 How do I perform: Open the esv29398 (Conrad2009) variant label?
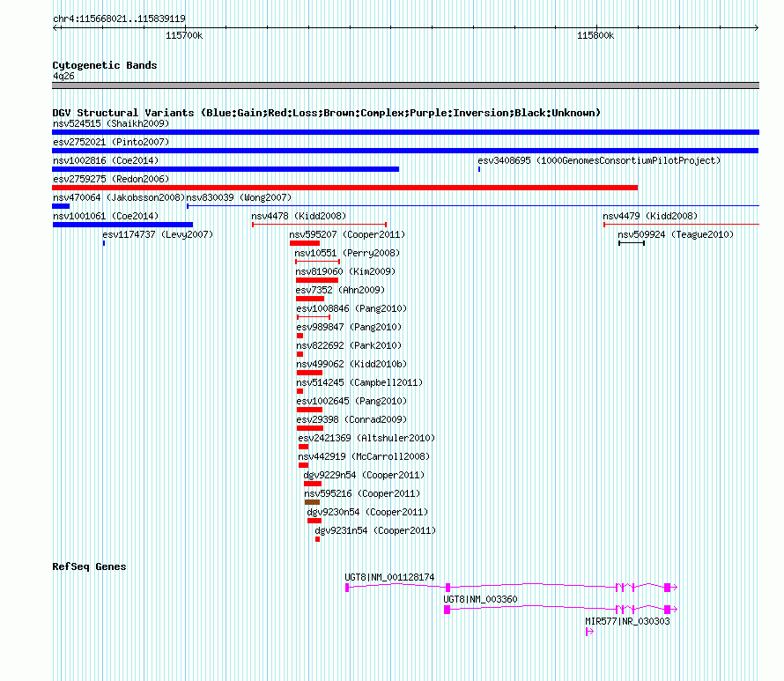351,419
